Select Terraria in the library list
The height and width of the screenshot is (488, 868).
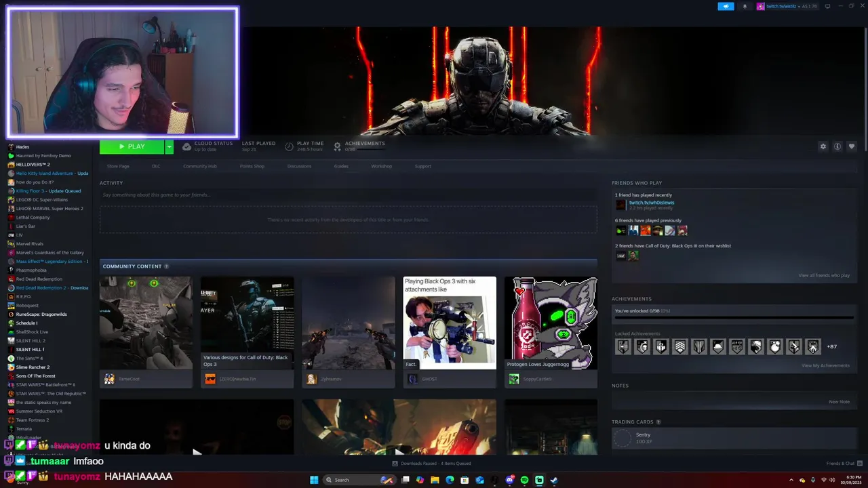coord(24,429)
